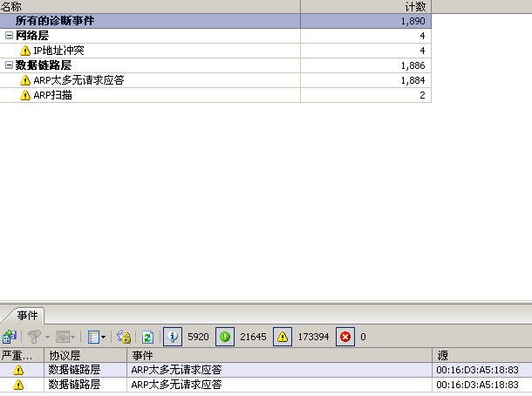
Task: Collapse the 网络层 tree node
Action: point(10,35)
